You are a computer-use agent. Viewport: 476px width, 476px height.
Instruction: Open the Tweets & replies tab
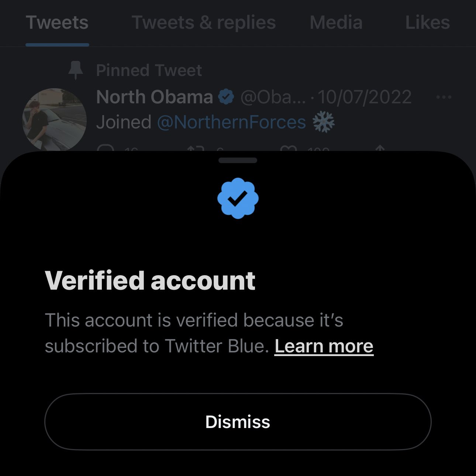click(204, 23)
